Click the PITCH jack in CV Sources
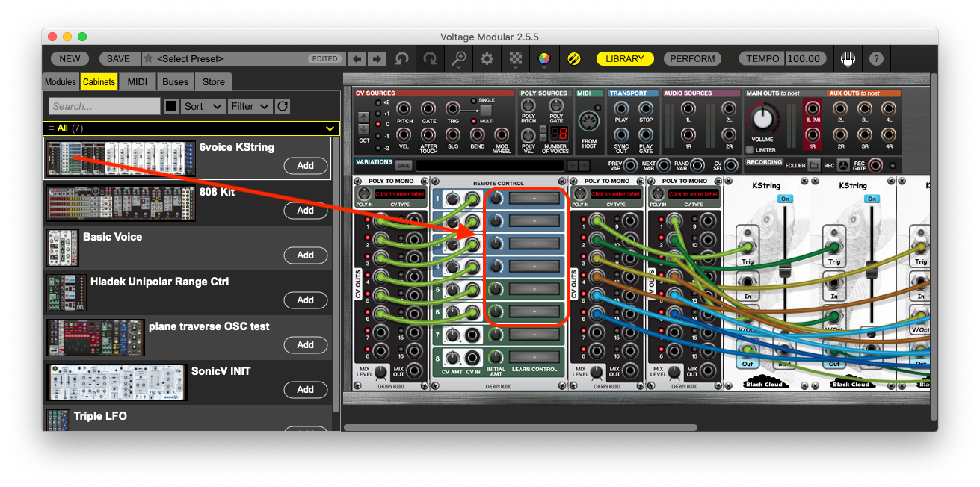The height and width of the screenshot is (487, 980). 404,108
